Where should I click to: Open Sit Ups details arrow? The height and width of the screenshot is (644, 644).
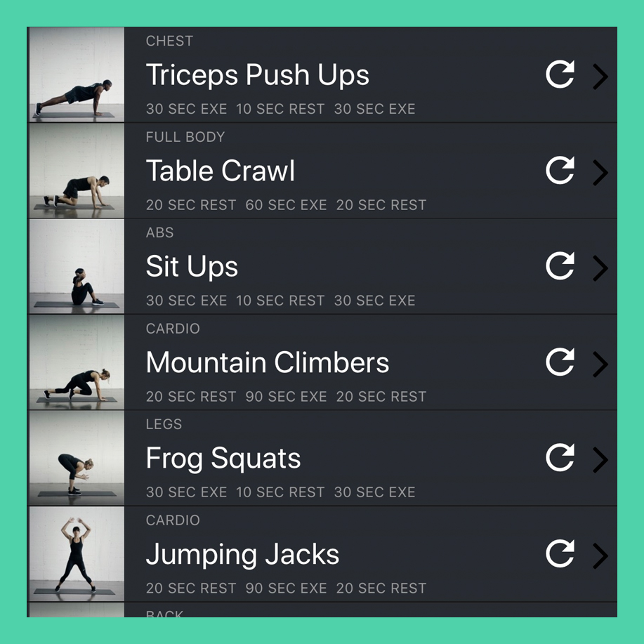click(600, 268)
